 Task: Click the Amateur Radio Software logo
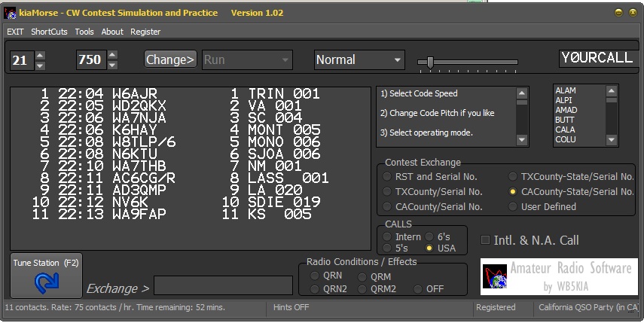pos(559,276)
